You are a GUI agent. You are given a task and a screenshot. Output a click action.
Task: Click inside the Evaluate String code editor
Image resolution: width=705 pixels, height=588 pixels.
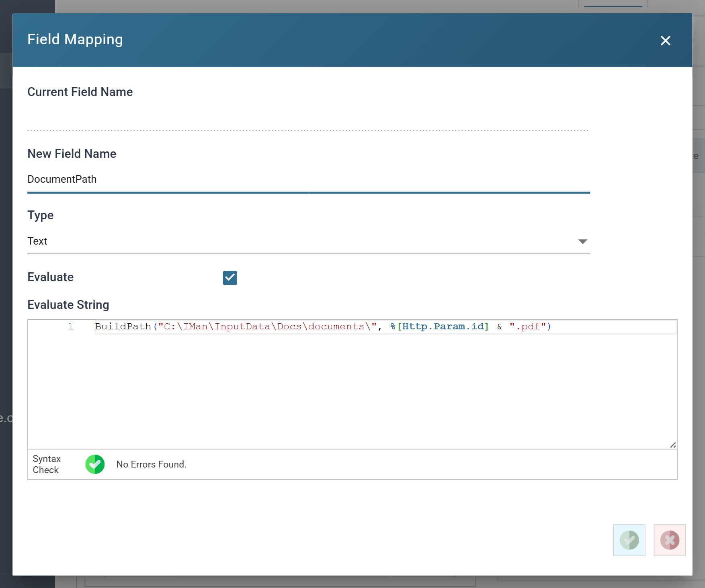[352, 384]
